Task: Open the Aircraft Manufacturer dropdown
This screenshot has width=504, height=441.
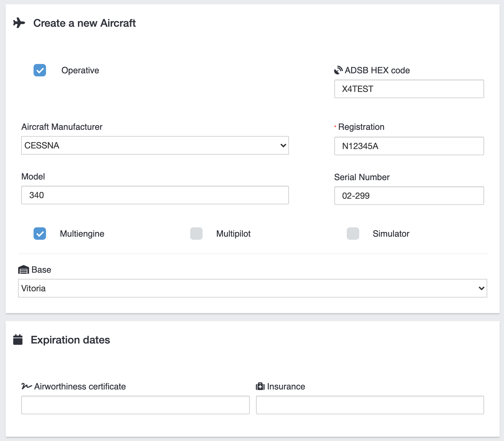Action: (155, 145)
